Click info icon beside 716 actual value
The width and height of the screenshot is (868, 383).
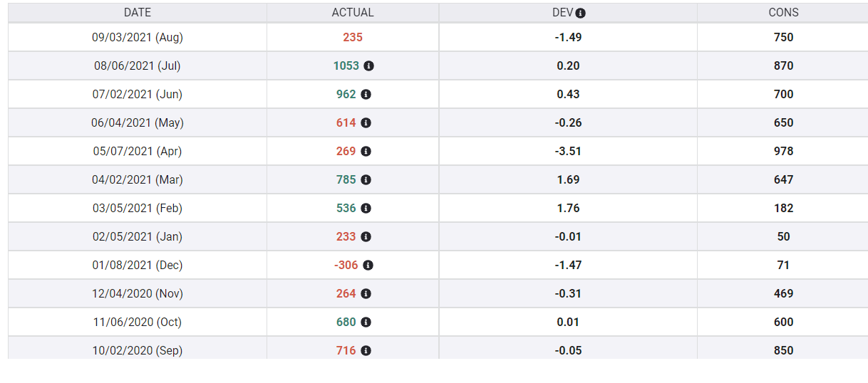point(366,350)
